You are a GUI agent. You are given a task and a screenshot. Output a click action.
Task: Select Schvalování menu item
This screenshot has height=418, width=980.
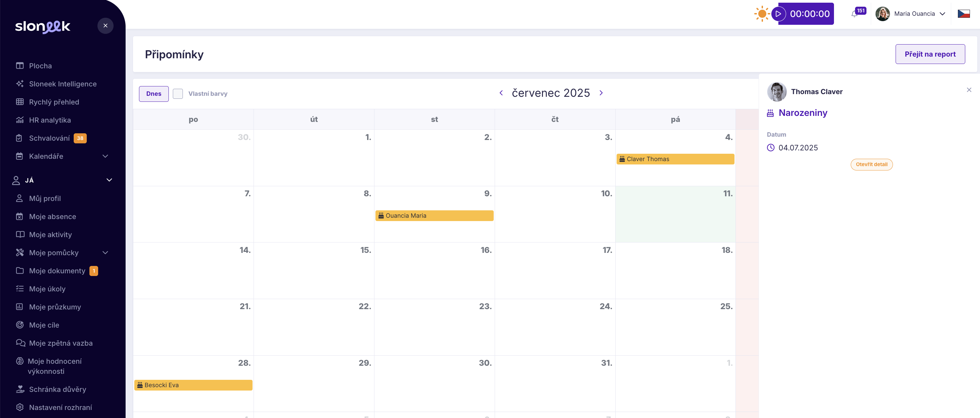50,138
